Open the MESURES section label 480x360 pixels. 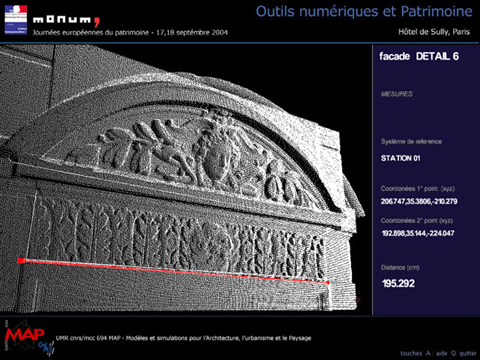397,94
